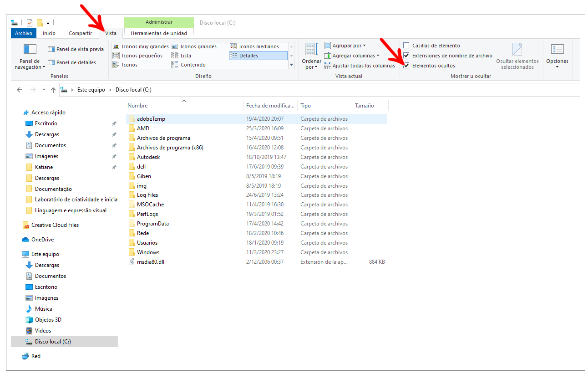Open the Herramientas de unidad tab

point(159,33)
